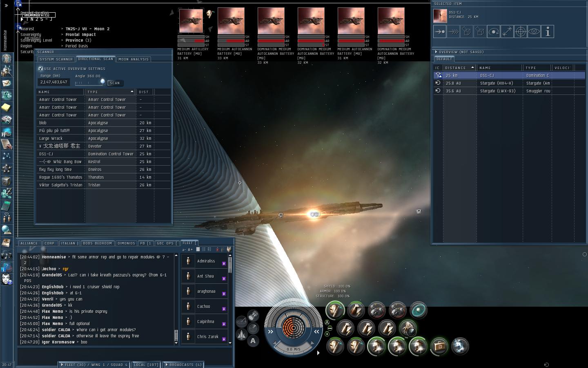Open the TN25-J system triangle menu
Viewport: 588px width, 368px height.
[x=22, y=19]
